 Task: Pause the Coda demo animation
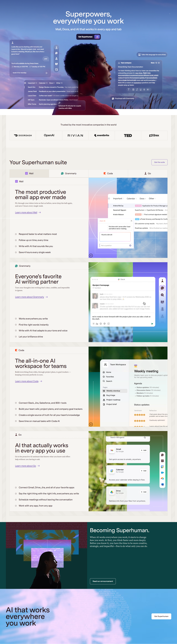point(91,424)
